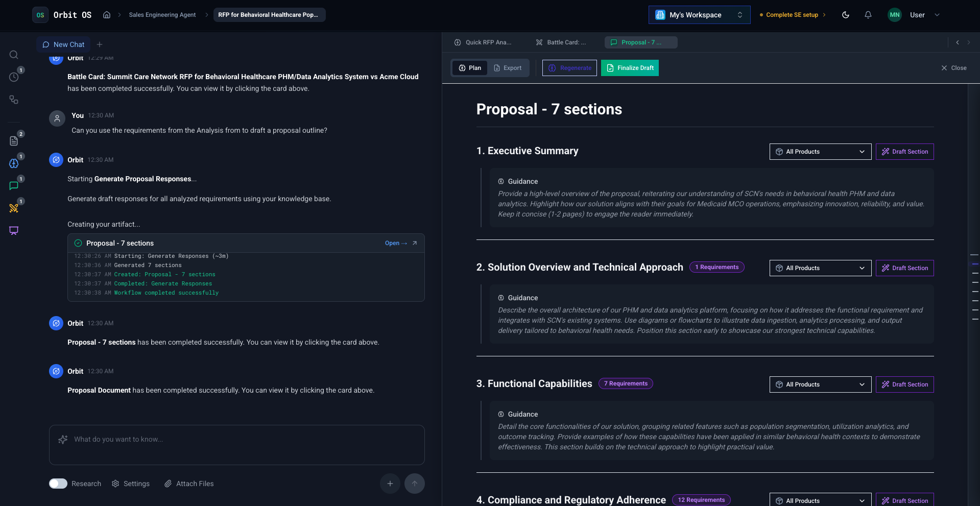View history via the clock sidebar icon

pos(14,77)
